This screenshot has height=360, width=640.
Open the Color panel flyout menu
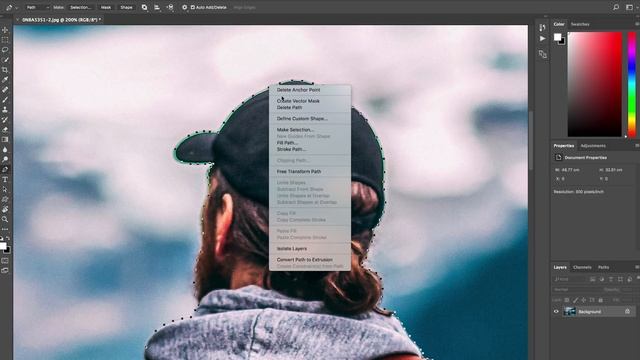click(637, 24)
